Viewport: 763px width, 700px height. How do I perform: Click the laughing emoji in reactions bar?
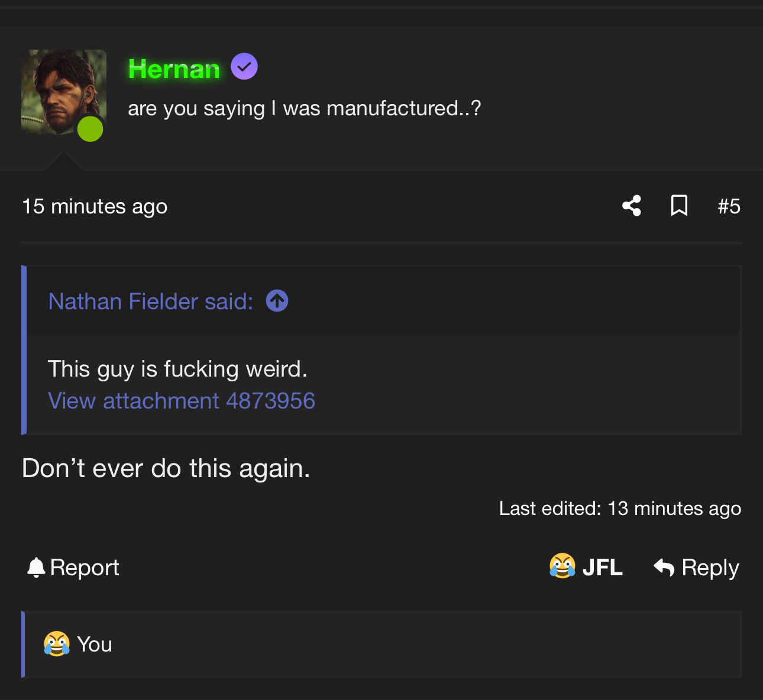(x=57, y=644)
